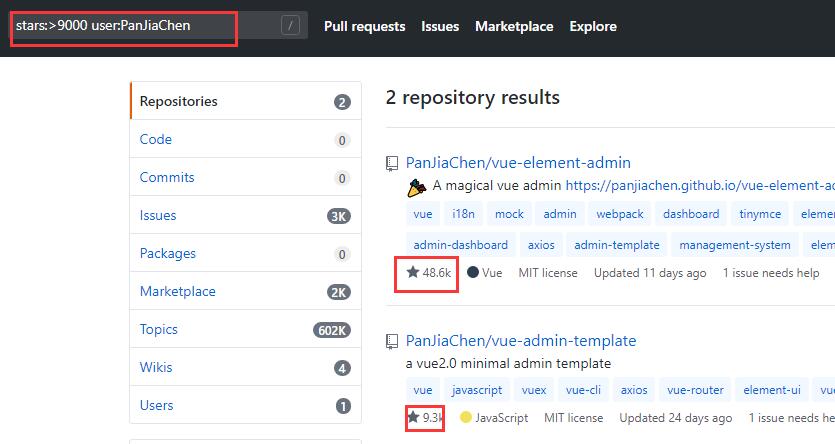This screenshot has width=835, height=444.
Task: Click the admin-template topic tag
Action: (x=617, y=244)
